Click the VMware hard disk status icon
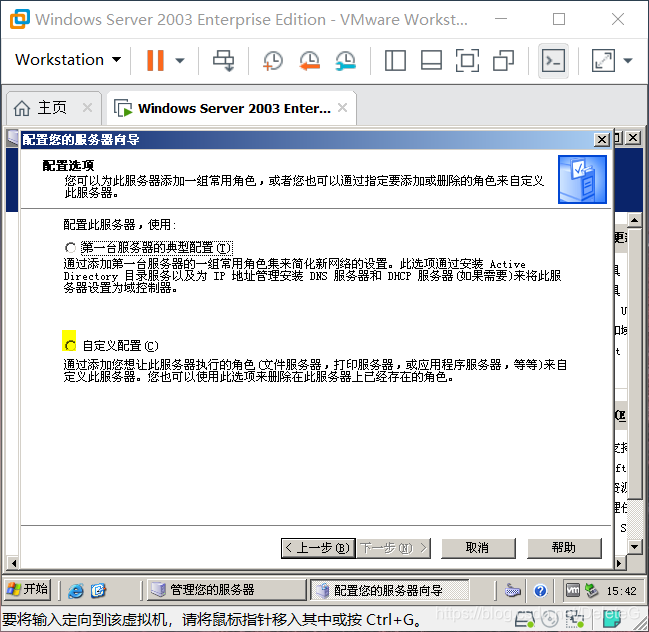 [x=525, y=619]
